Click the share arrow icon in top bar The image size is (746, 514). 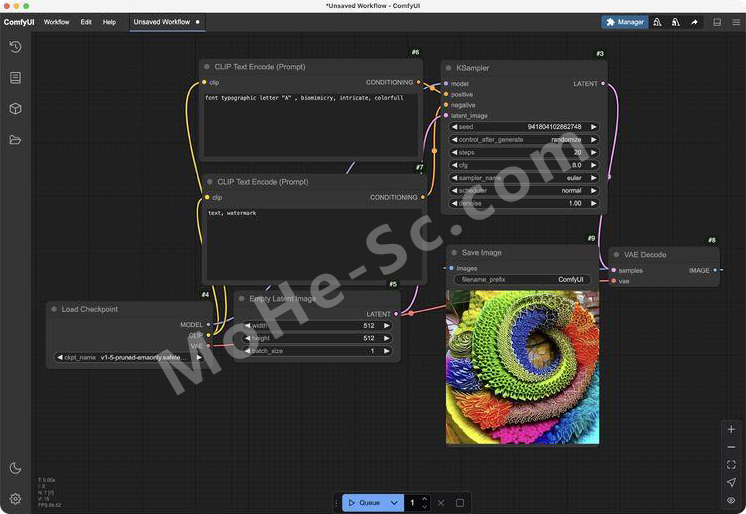pyautogui.click(x=694, y=22)
